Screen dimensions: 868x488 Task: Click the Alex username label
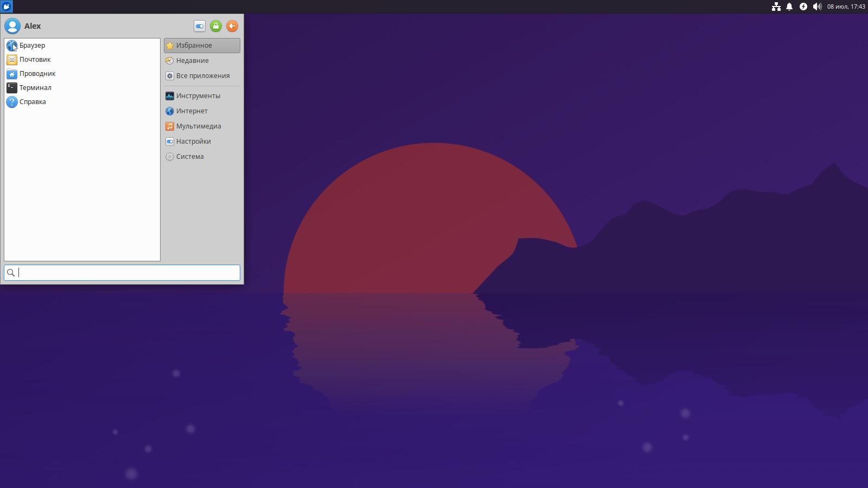tap(33, 26)
